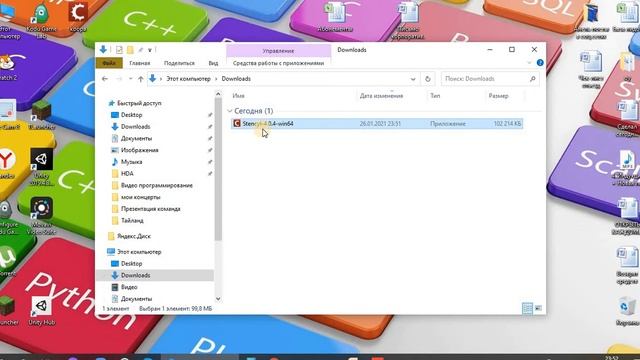Viewport: 640px width, 360px height.
Task: Sort by the Тип column header
Action: [x=435, y=96]
